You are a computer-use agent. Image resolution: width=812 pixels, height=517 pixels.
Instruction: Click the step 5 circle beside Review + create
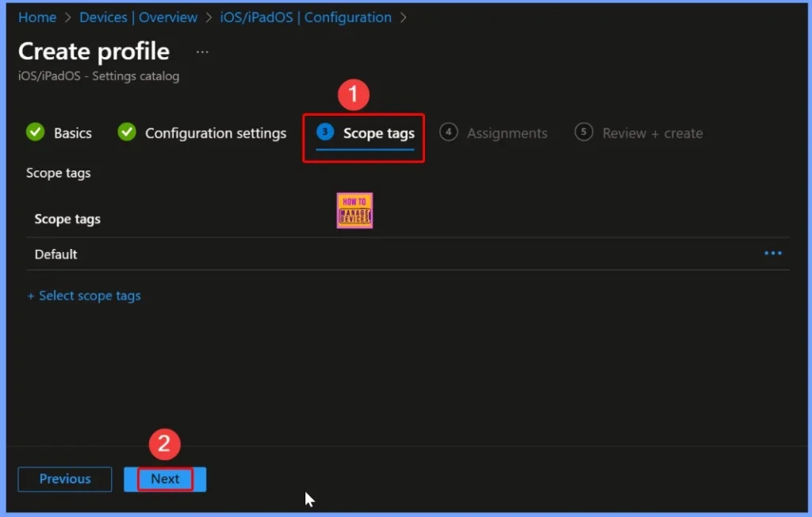pyautogui.click(x=584, y=132)
